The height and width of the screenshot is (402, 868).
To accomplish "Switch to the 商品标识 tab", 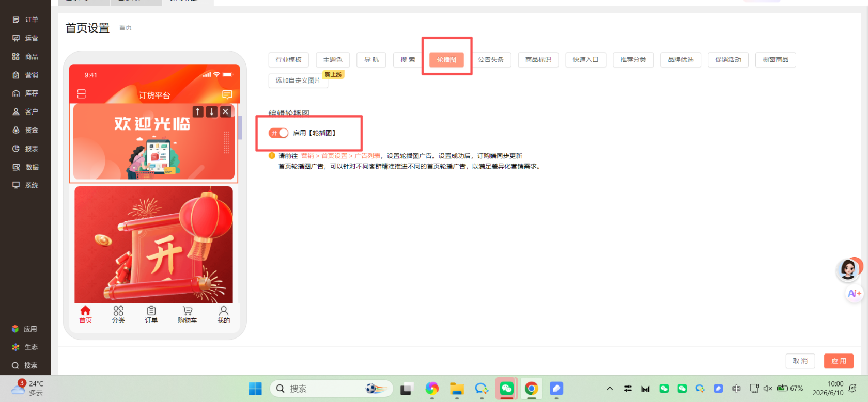I will [538, 60].
